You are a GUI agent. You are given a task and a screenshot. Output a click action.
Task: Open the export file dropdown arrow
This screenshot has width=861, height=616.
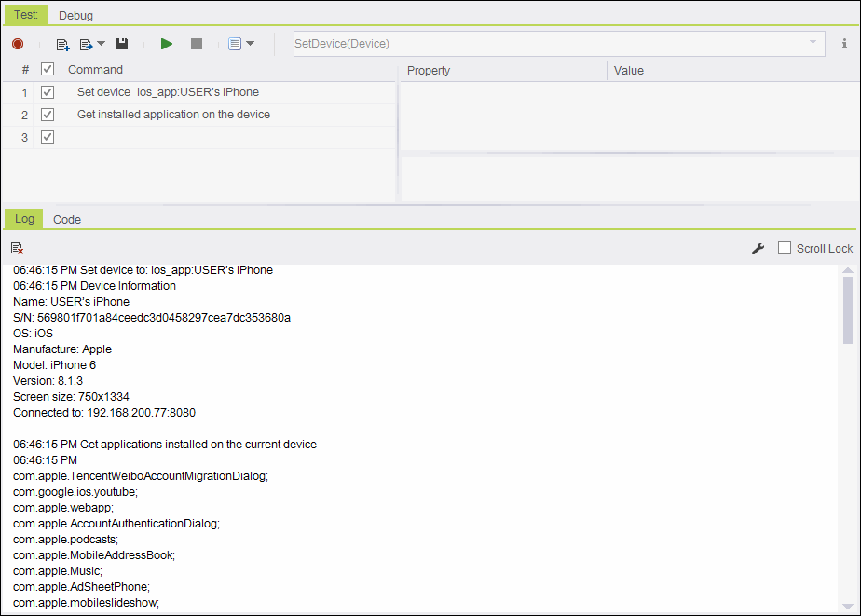click(x=101, y=44)
